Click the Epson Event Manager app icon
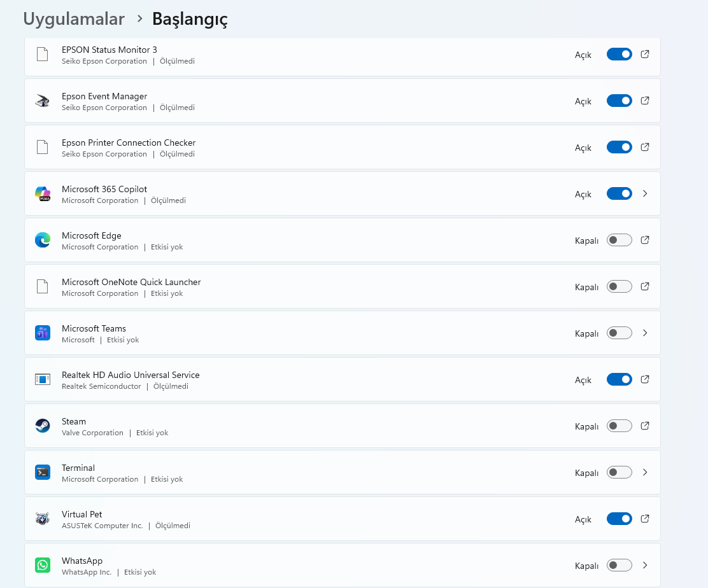The image size is (708, 588). pos(43,101)
